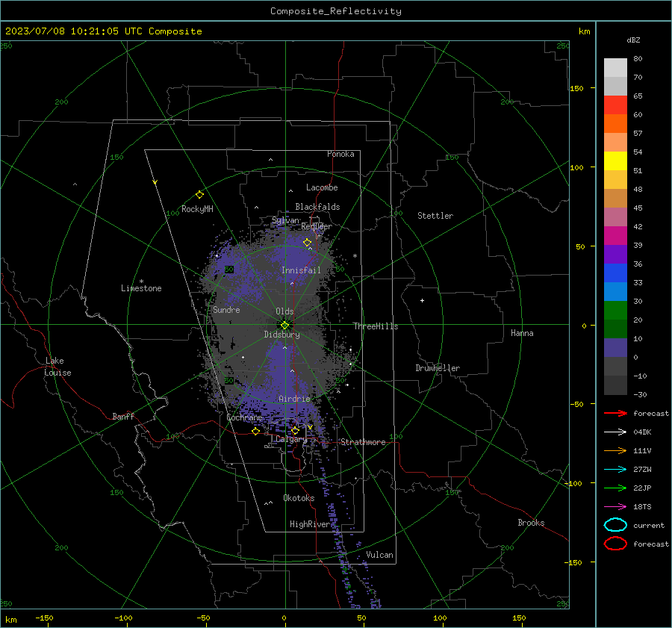Select the orange 57-60 dBZ color swatch
The height and width of the screenshot is (628, 672).
(615, 123)
